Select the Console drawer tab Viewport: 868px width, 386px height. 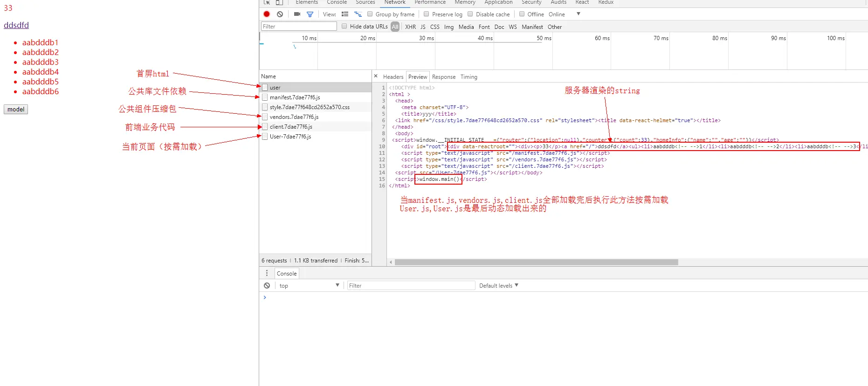tap(287, 274)
